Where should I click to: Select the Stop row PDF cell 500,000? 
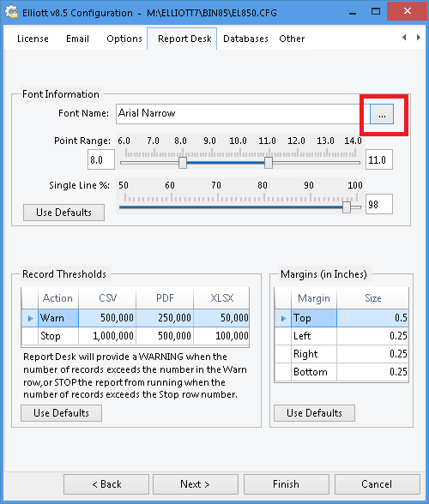pos(165,336)
